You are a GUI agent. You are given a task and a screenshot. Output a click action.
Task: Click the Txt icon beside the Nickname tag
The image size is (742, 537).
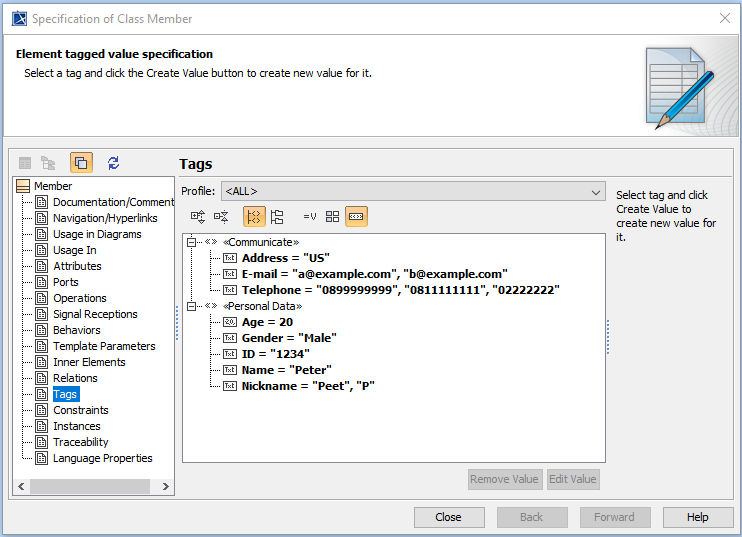230,386
